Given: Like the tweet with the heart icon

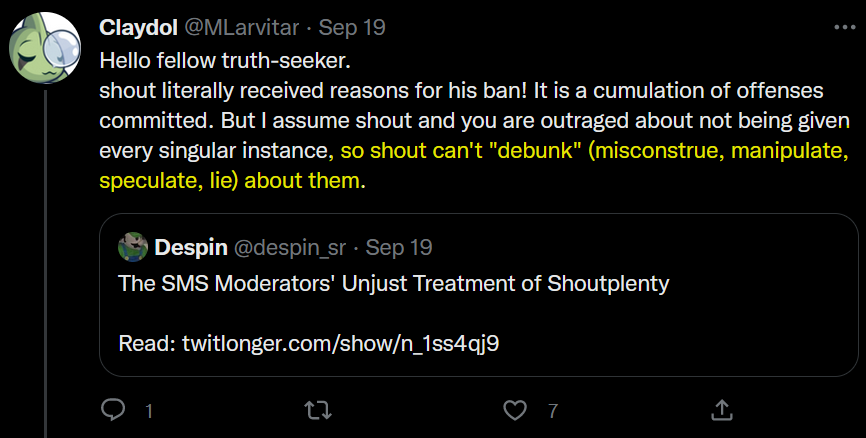Looking at the screenshot, I should (515, 410).
